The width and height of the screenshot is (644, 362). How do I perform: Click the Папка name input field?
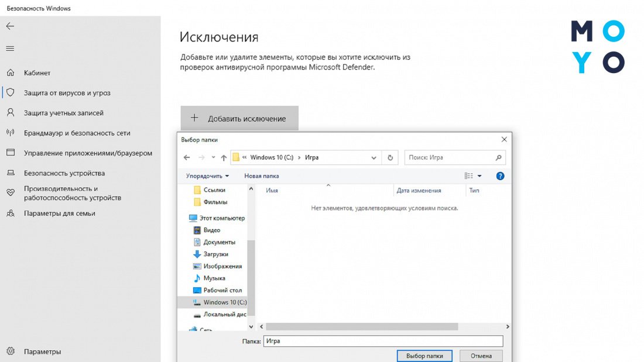pos(383,341)
